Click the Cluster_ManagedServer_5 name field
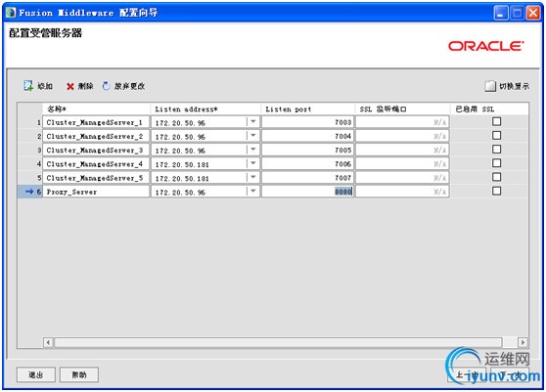Screen dimensions: 546x392 (96, 178)
